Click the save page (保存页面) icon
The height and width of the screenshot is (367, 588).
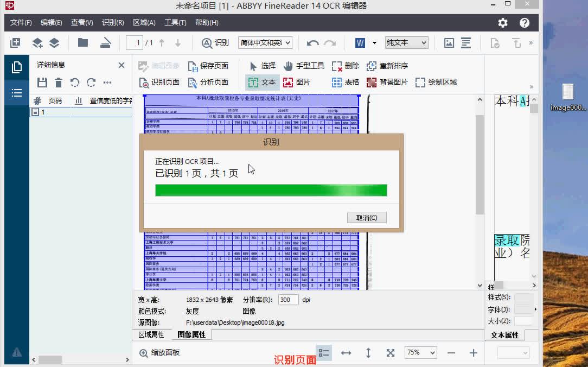193,66
